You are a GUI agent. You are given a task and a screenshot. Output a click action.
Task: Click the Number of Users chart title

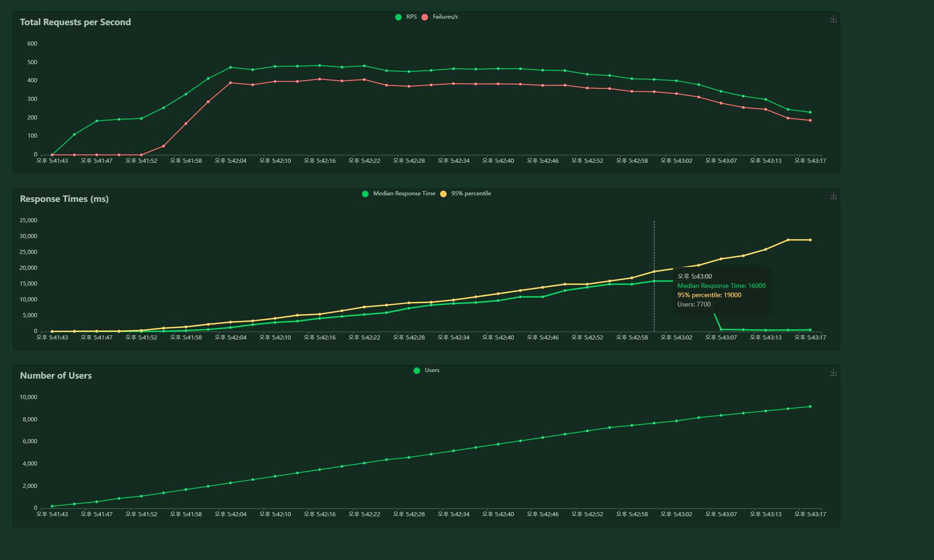click(x=56, y=376)
